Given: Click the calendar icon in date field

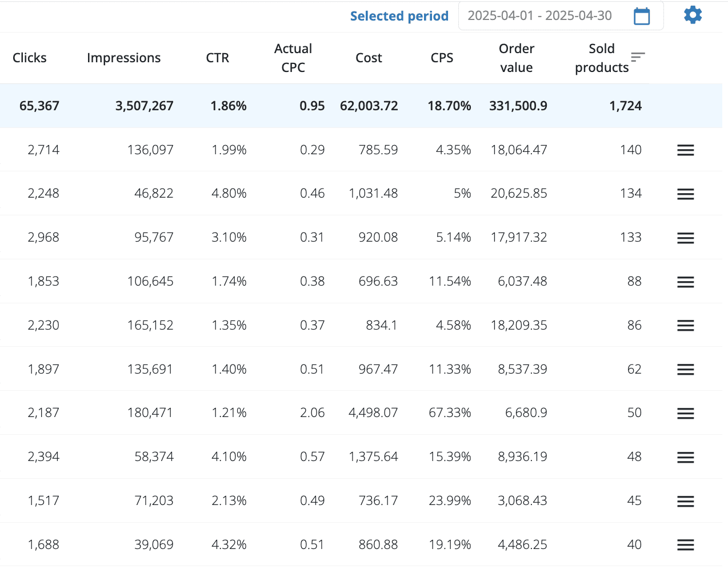Looking at the screenshot, I should pyautogui.click(x=642, y=16).
